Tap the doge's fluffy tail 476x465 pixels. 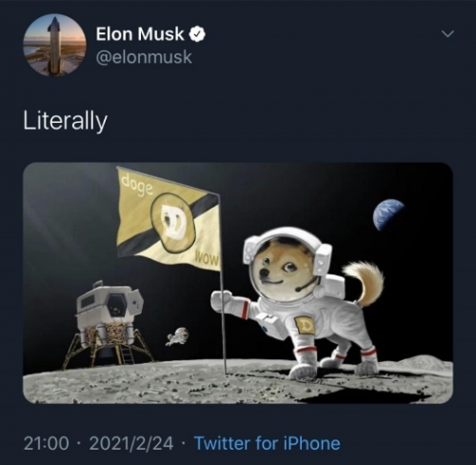click(365, 283)
